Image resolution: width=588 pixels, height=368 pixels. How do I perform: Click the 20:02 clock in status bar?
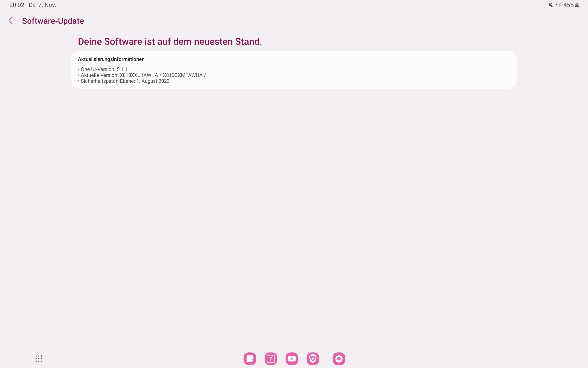point(17,5)
